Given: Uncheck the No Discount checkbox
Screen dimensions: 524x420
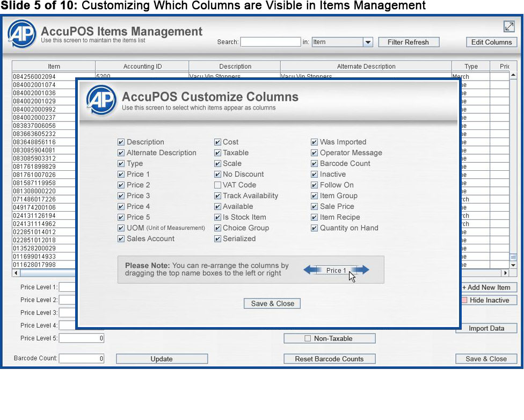Looking at the screenshot, I should [x=217, y=174].
